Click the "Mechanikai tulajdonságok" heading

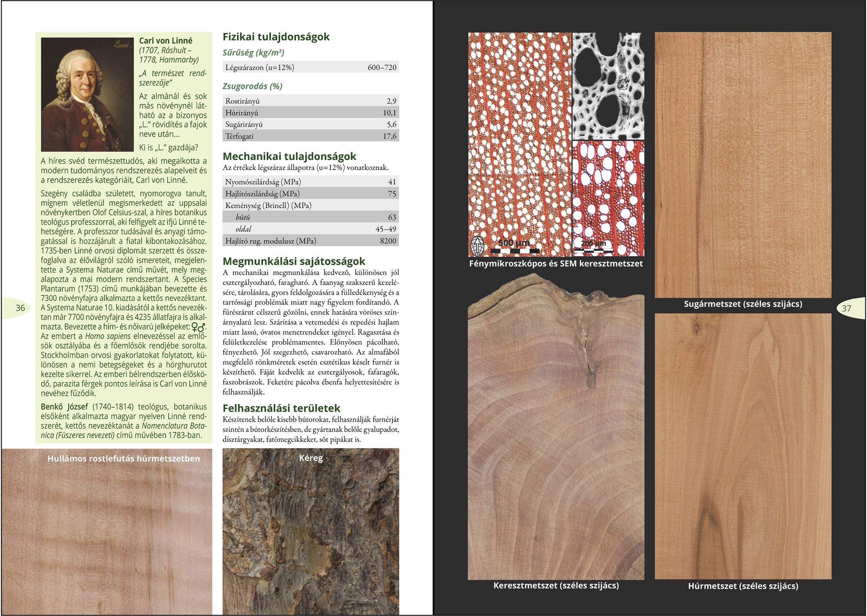click(x=289, y=156)
